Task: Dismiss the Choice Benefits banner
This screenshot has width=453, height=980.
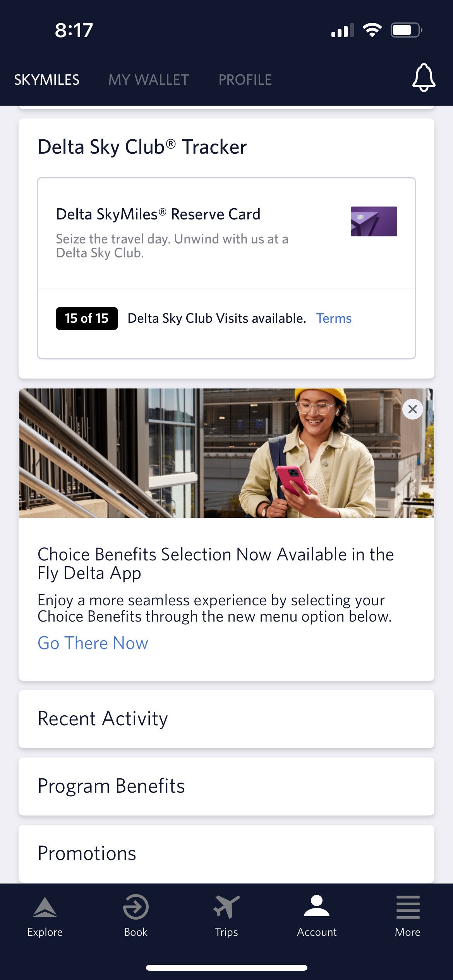Action: click(x=412, y=409)
